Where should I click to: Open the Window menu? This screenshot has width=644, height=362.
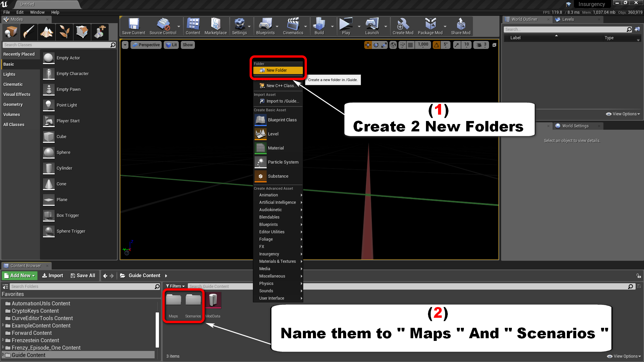click(37, 12)
